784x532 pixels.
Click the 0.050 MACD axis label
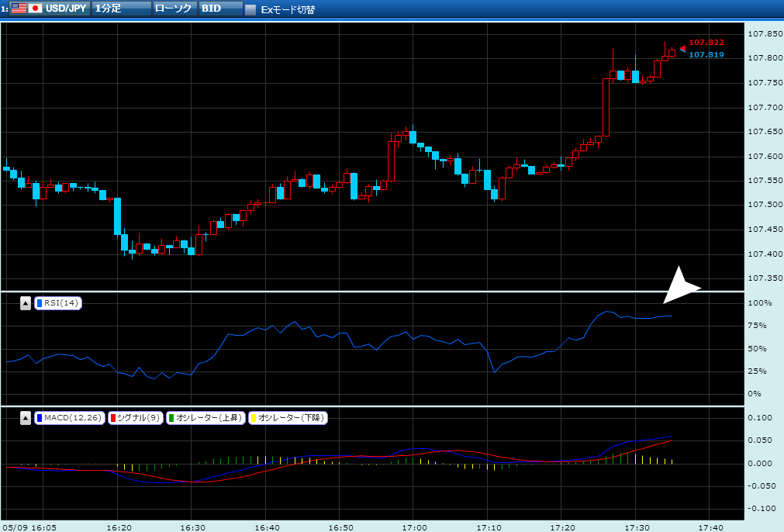click(760, 440)
